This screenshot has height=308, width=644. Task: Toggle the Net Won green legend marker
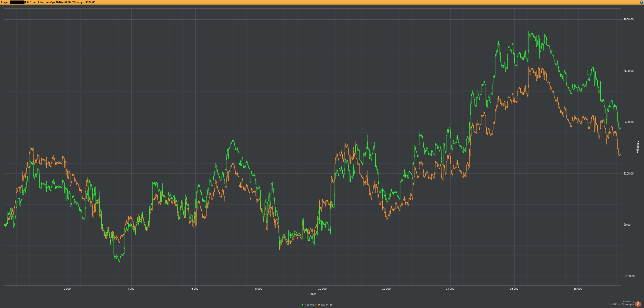tap(302, 305)
